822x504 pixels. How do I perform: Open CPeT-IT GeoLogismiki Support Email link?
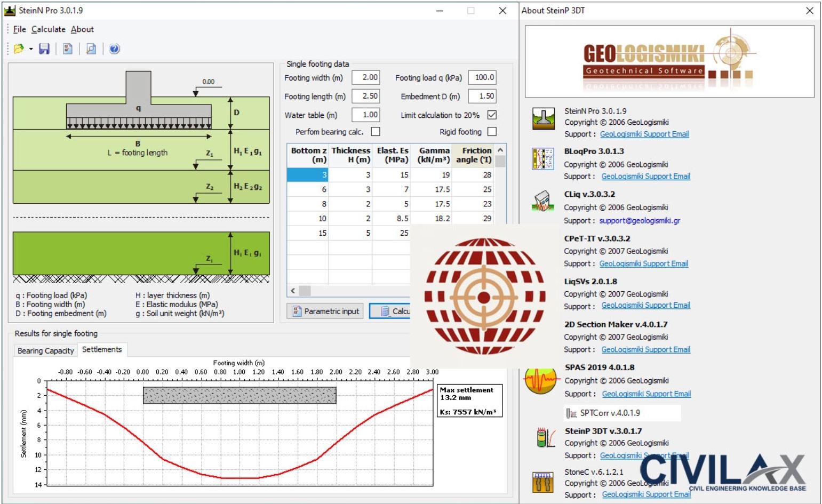(x=644, y=263)
